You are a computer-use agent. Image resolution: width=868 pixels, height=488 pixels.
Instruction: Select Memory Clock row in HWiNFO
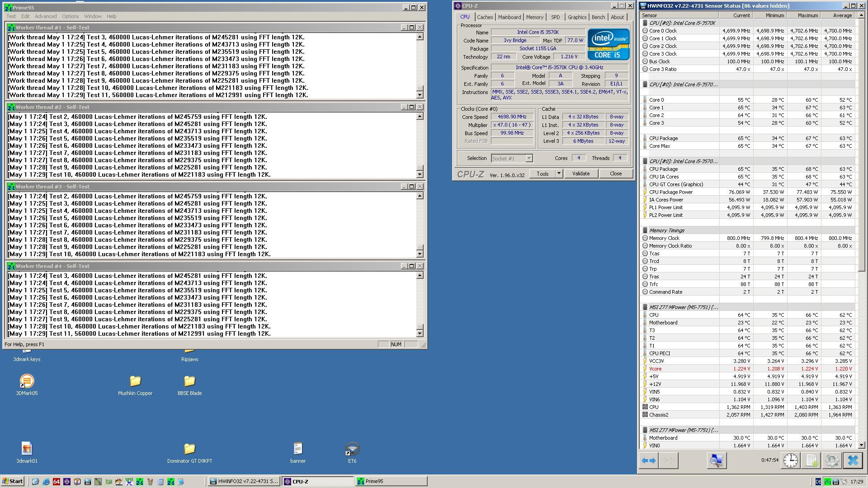[x=748, y=238]
